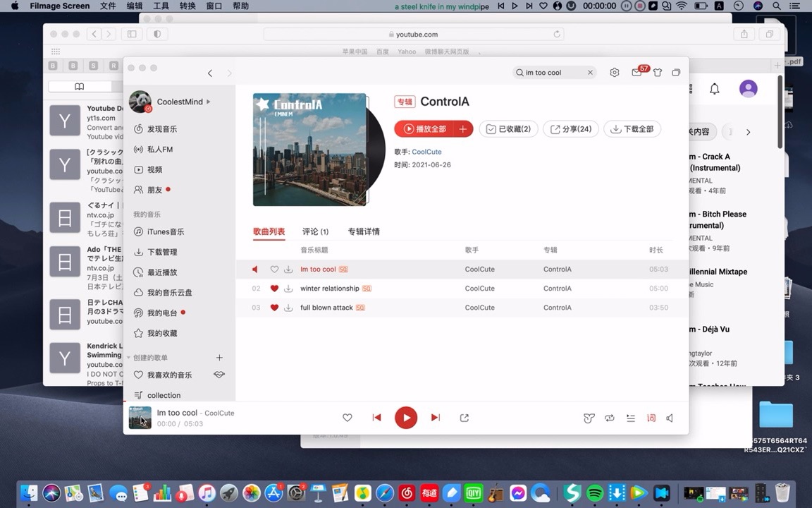812x508 pixels.
Task: Switch to 评论 (1) tab
Action: point(315,231)
